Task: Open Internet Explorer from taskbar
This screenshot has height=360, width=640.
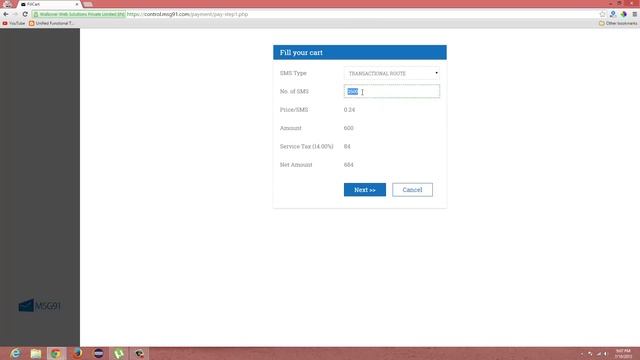Action: tap(15, 353)
